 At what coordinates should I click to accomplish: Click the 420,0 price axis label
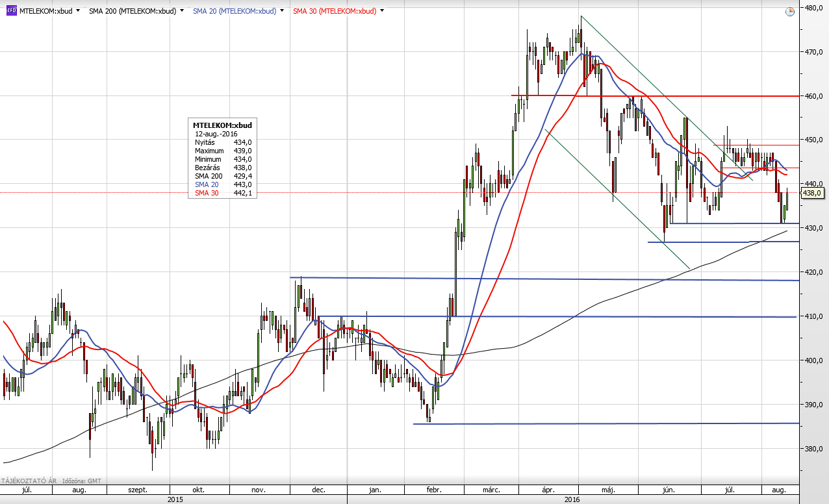tap(815, 272)
